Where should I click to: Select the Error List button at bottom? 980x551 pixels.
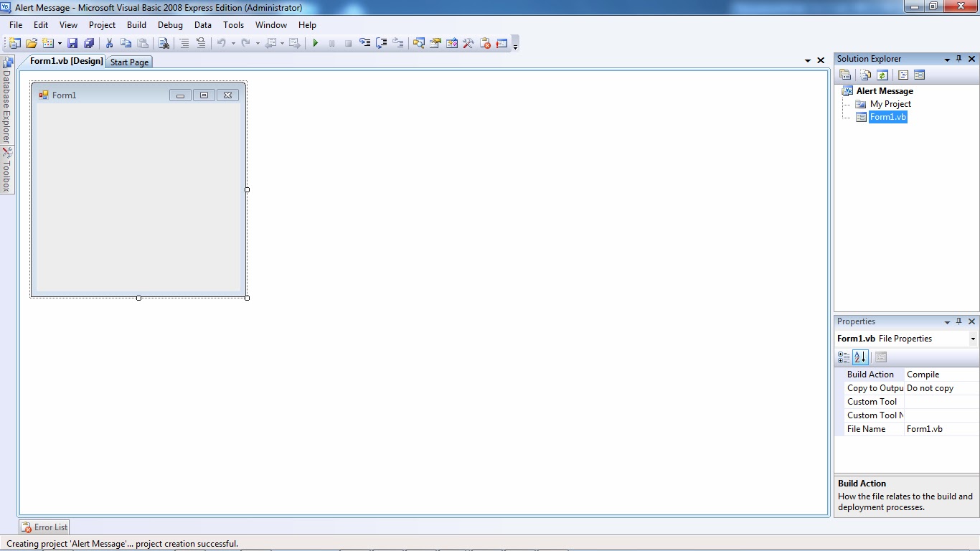[44, 527]
